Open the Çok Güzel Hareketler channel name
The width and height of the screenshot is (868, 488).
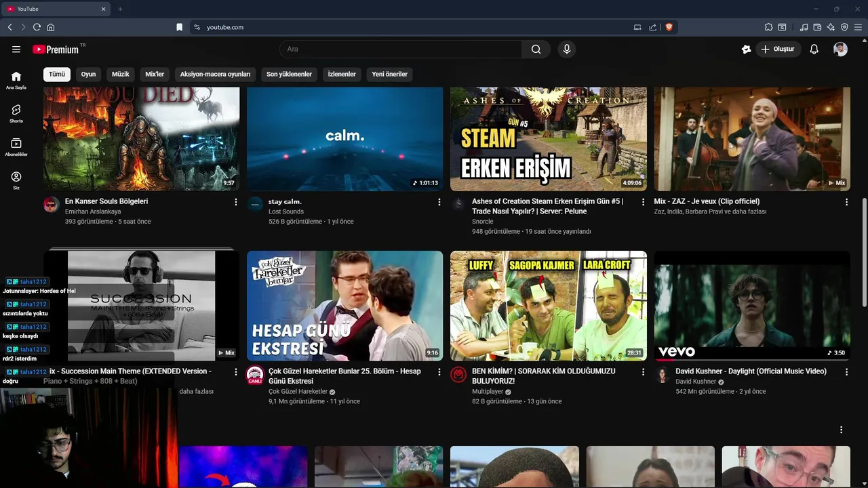298,392
